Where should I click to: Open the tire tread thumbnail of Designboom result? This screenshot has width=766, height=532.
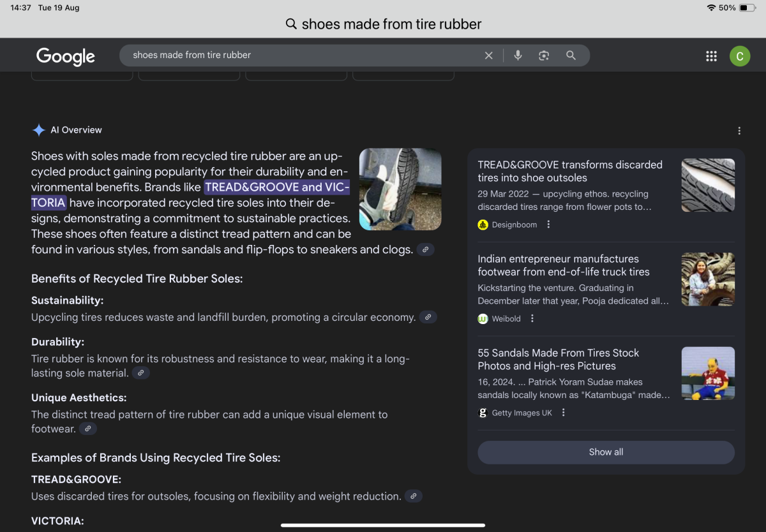708,185
